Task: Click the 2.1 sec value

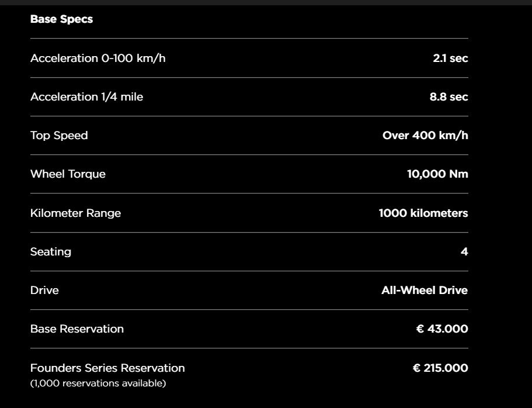Action: click(450, 58)
